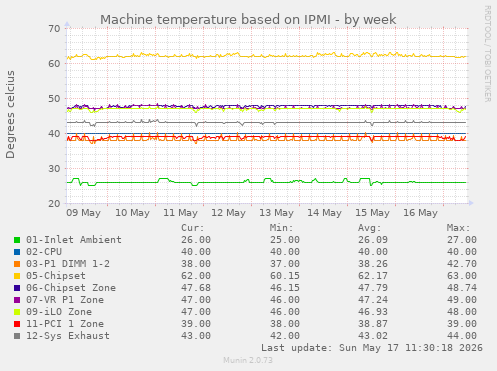497x371 pixels.
Task: Click the '30' y-axis label
Action: pos(54,169)
